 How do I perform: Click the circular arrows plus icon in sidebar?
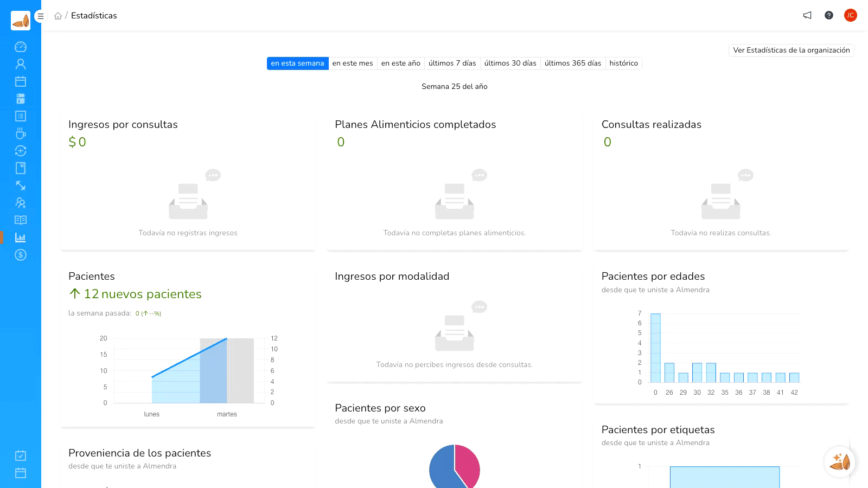point(21,151)
